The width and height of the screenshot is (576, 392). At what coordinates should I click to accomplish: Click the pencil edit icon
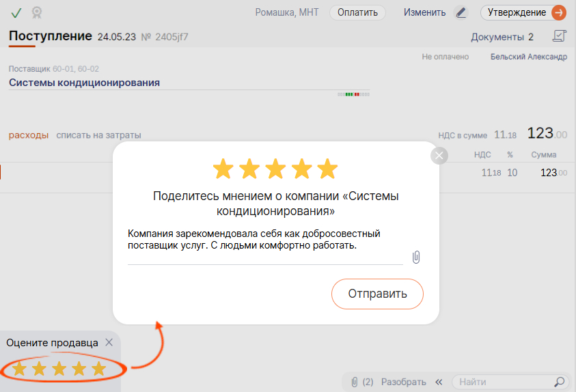461,12
